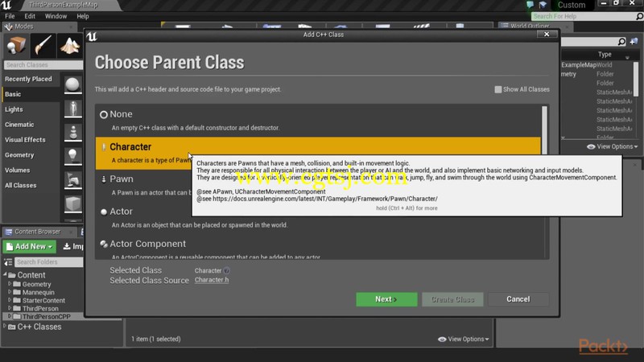Select the None parent class radio
The height and width of the screenshot is (362, 644).
point(104,114)
